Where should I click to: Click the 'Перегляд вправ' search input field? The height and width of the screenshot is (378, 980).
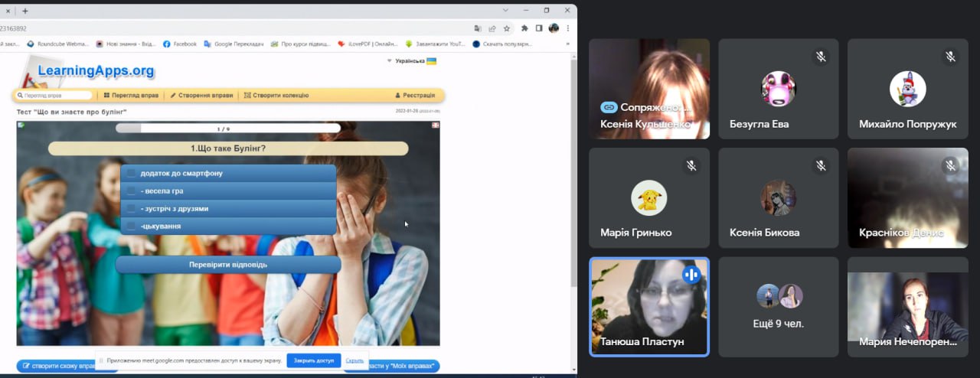(x=55, y=96)
